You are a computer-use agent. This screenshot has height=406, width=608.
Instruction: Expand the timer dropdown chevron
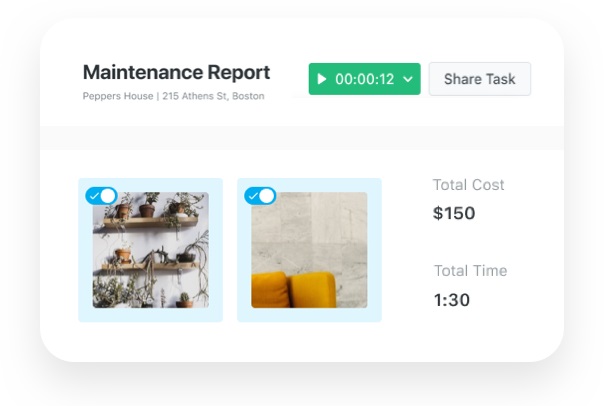[408, 79]
